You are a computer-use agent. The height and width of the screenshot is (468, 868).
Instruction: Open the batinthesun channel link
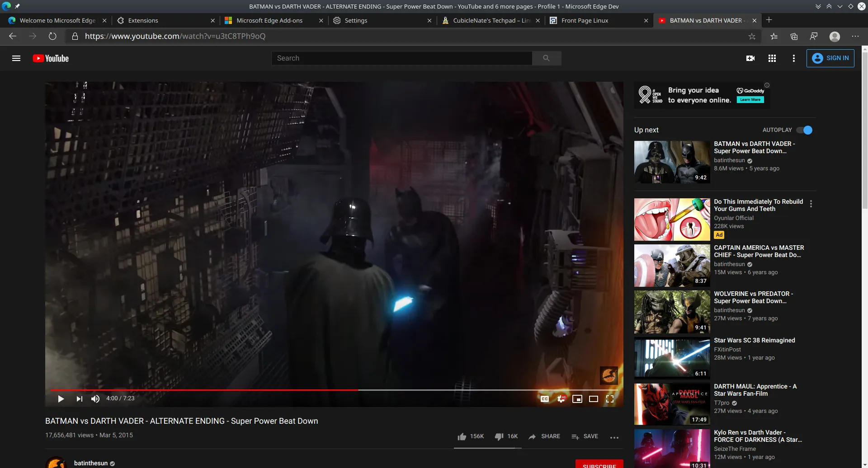(x=91, y=463)
